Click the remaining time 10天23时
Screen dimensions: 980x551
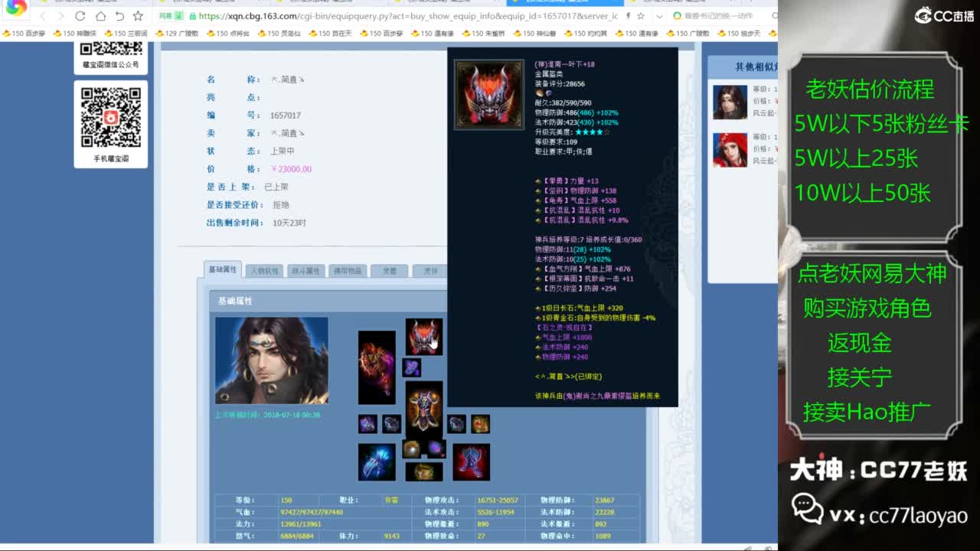point(289,223)
